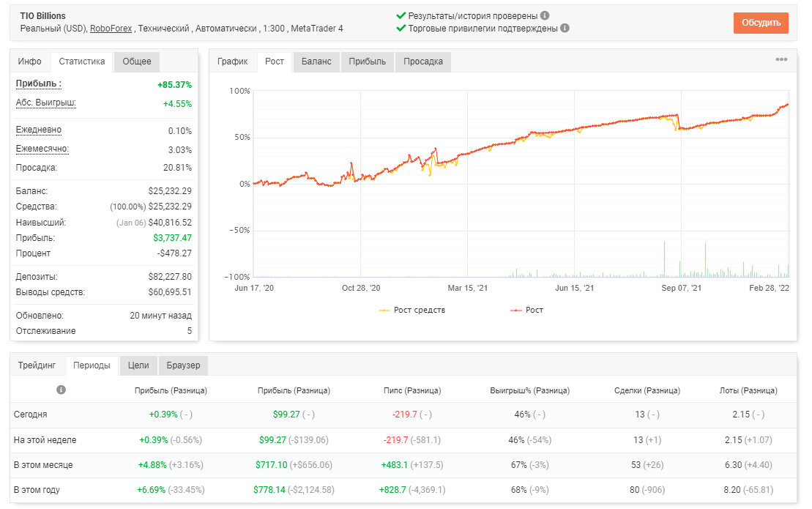Click info icon next to Торговые привилегии подтверждены

(x=565, y=28)
